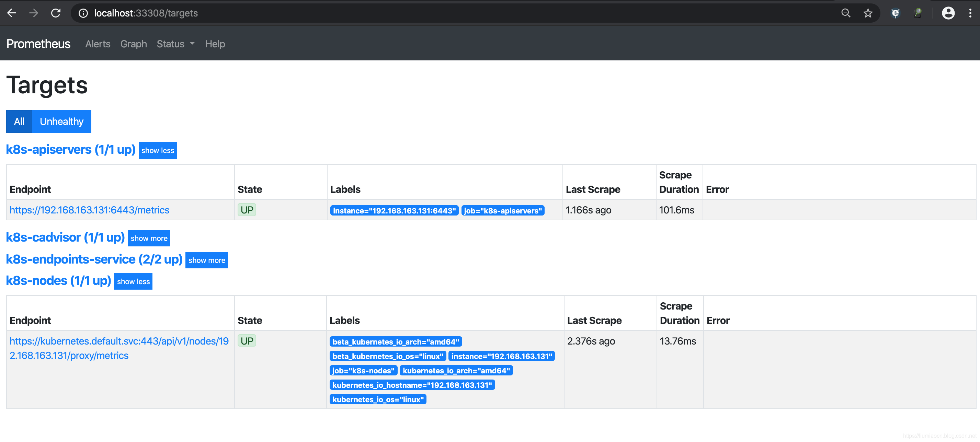Click label beta_kubernetes_io_os="linux"
Screen dimensions: 980x442
click(388, 356)
